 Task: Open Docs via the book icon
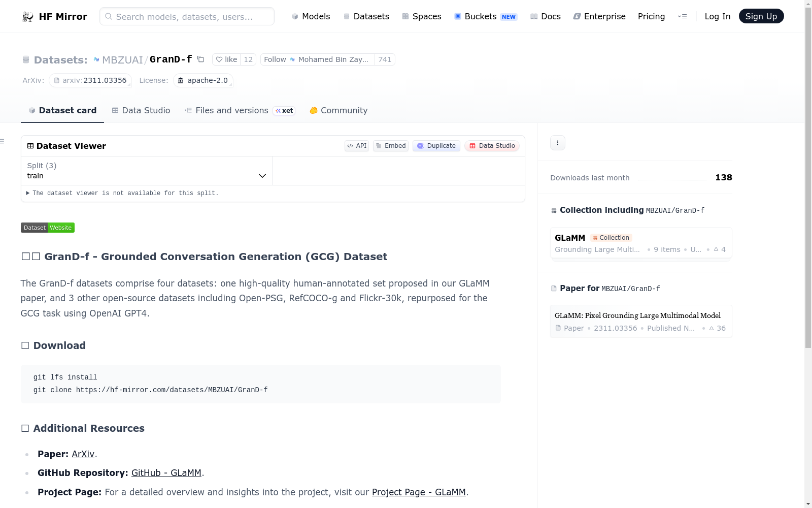[x=534, y=17]
